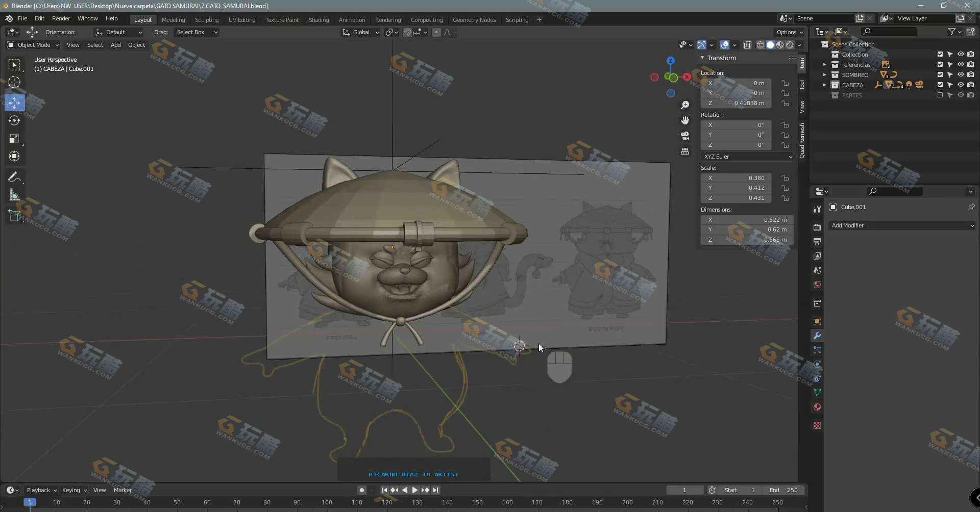Click the Blender logo menu icon
This screenshot has height=512, width=980.
[x=9, y=18]
